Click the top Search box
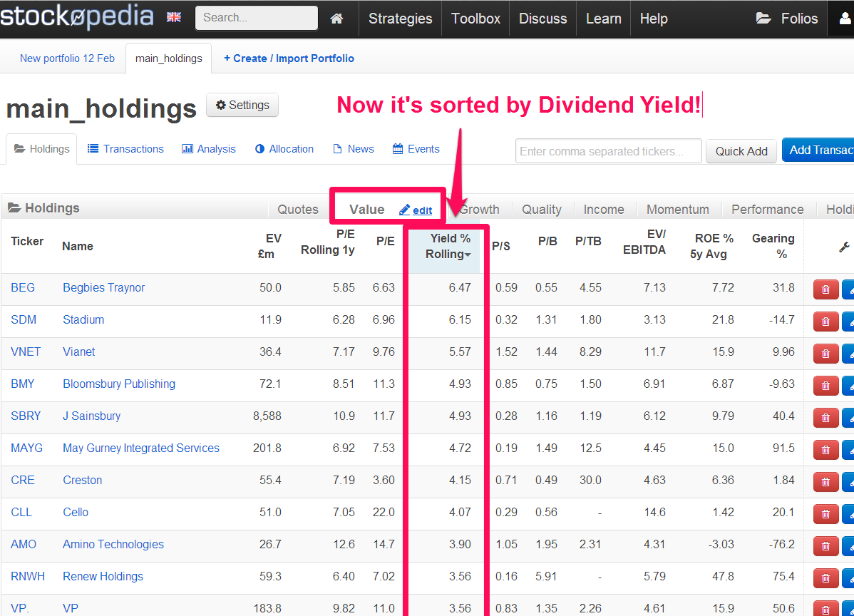 pos(257,17)
